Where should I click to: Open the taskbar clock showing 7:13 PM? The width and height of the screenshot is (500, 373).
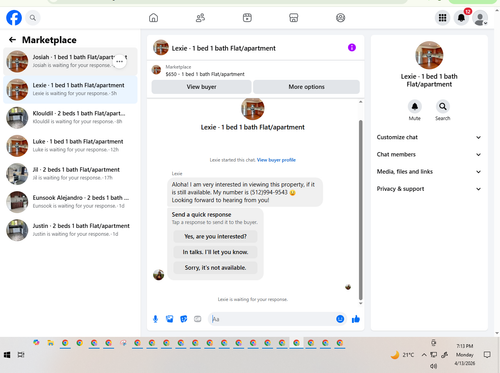[465, 355]
